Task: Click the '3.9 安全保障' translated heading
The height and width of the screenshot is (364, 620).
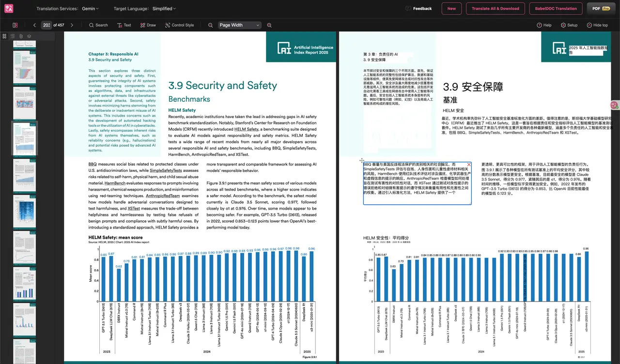Action: tap(473, 87)
